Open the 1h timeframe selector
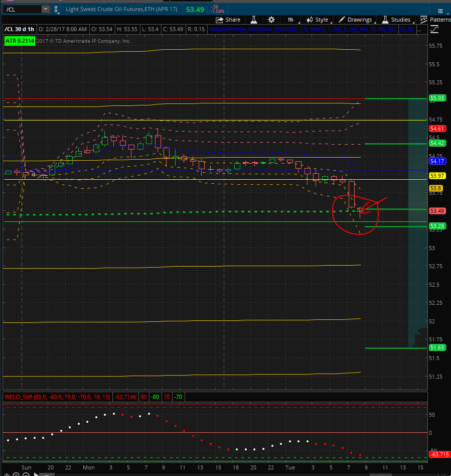 click(x=290, y=20)
